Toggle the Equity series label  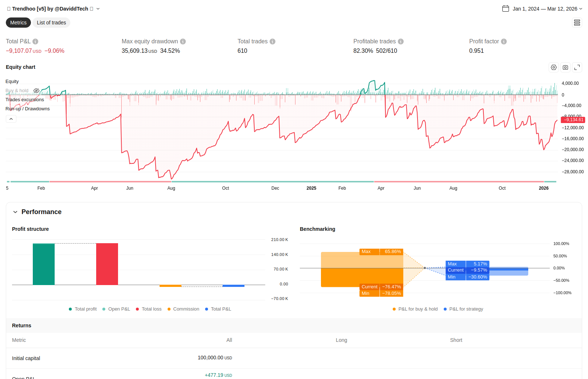click(x=12, y=82)
